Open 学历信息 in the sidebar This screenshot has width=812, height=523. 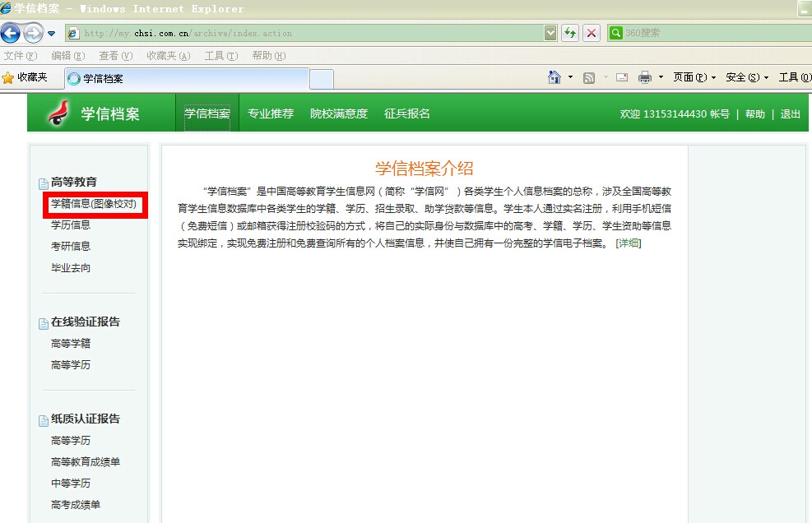[71, 224]
